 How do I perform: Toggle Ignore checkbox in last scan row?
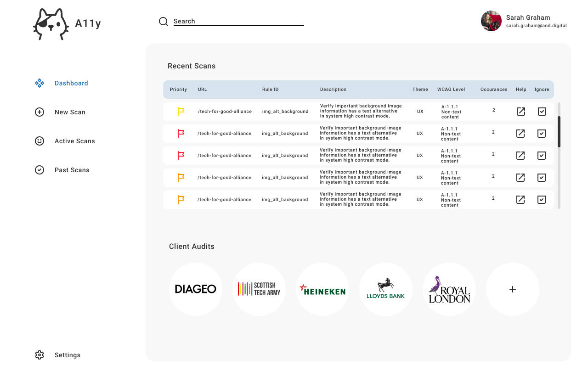click(x=542, y=200)
